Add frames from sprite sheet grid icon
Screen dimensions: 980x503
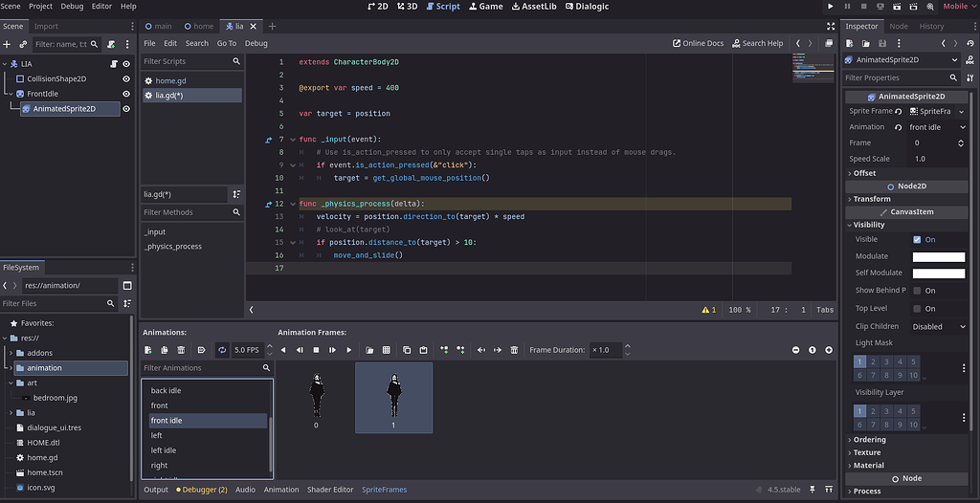(387, 350)
